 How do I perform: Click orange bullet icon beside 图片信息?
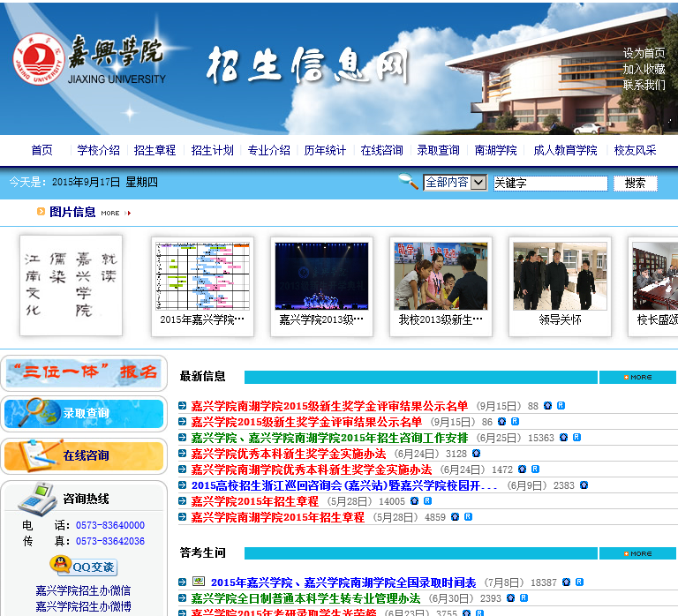[x=41, y=212]
